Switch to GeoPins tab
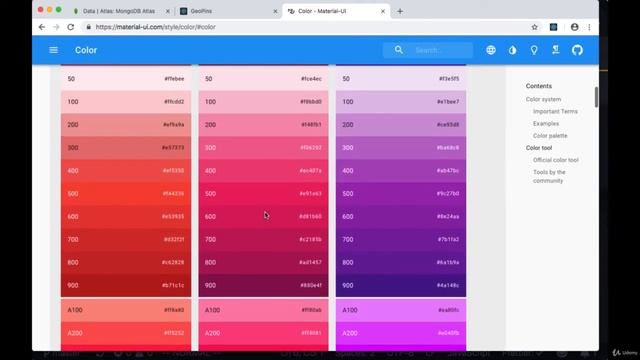Image resolution: width=640 pixels, height=360 pixels. tap(229, 11)
